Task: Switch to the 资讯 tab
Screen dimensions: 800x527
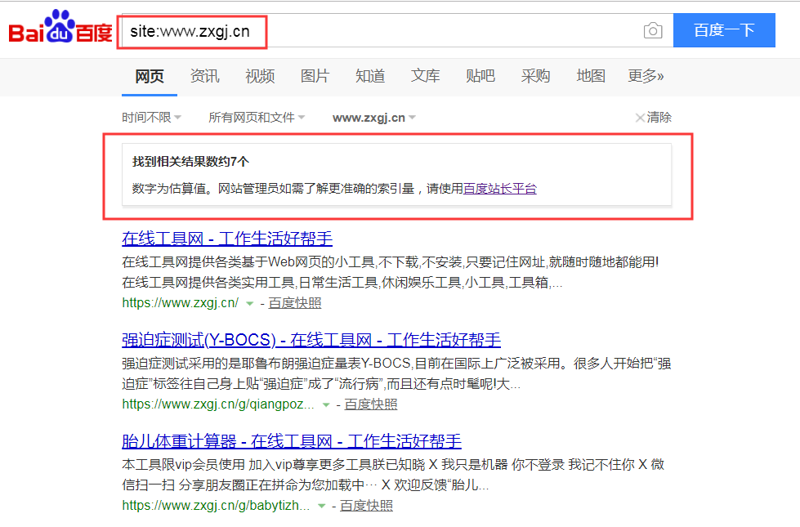Action: pos(205,76)
